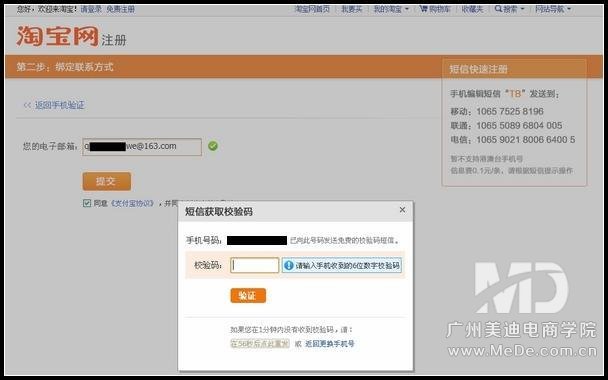Open the 购物车 text link
This screenshot has width=608, height=380.
439,9
